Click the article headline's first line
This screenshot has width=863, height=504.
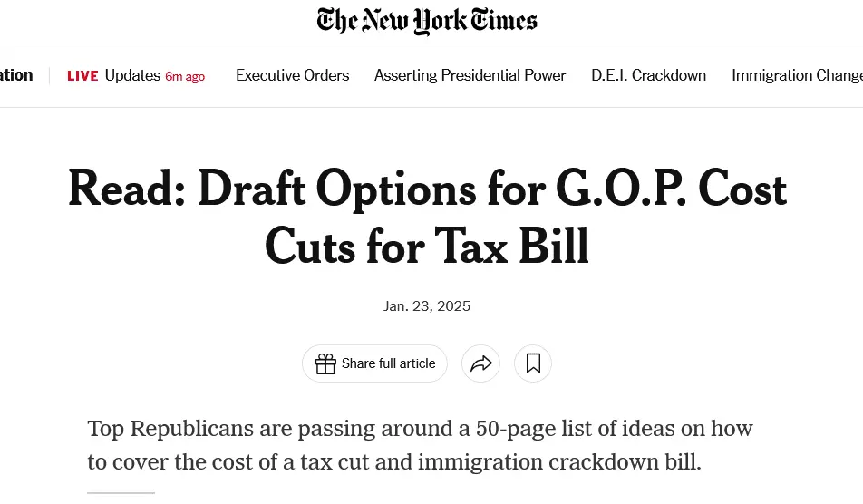tap(427, 189)
